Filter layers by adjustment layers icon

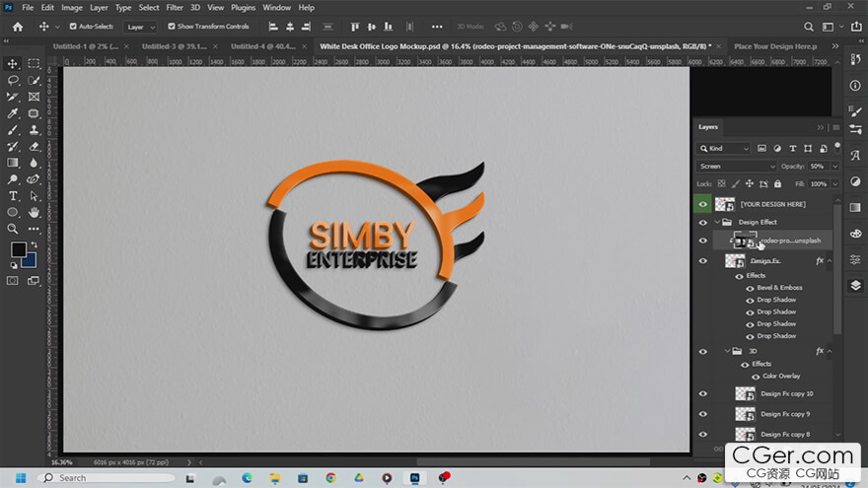pyautogui.click(x=777, y=148)
